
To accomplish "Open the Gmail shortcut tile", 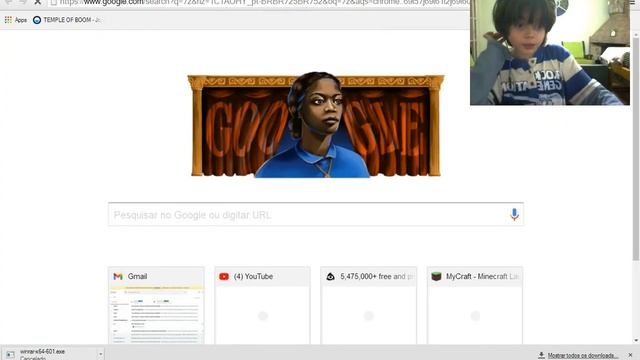I will point(156,305).
